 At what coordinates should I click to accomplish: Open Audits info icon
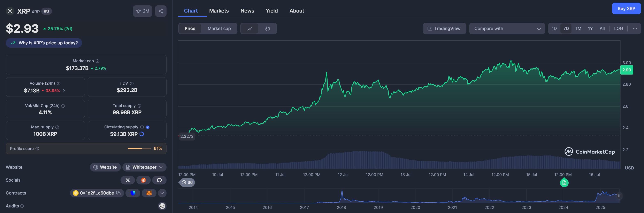(x=22, y=206)
